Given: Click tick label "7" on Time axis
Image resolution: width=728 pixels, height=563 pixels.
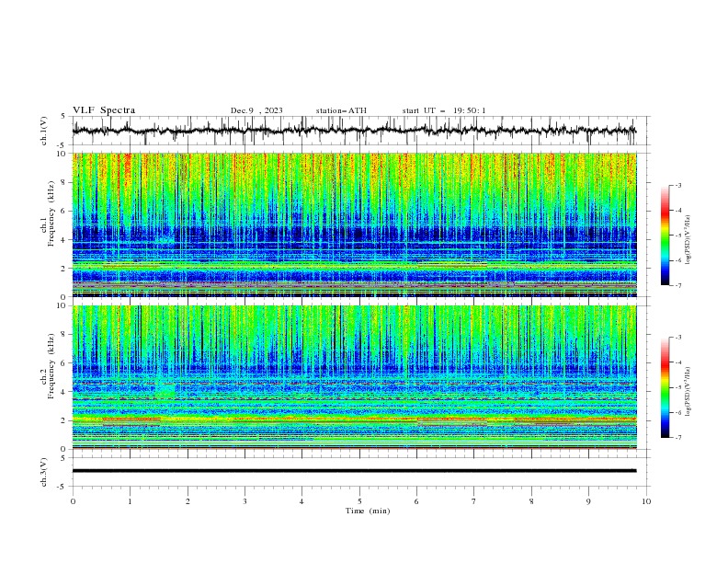Looking at the screenshot, I should [474, 501].
